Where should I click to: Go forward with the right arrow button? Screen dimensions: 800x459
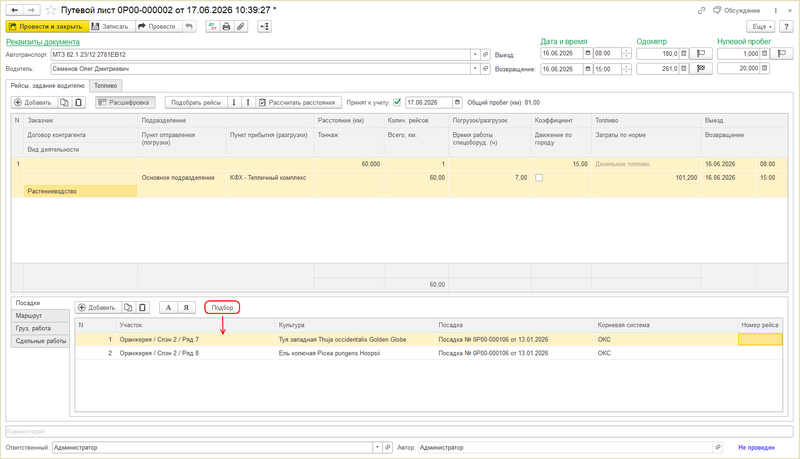point(32,10)
